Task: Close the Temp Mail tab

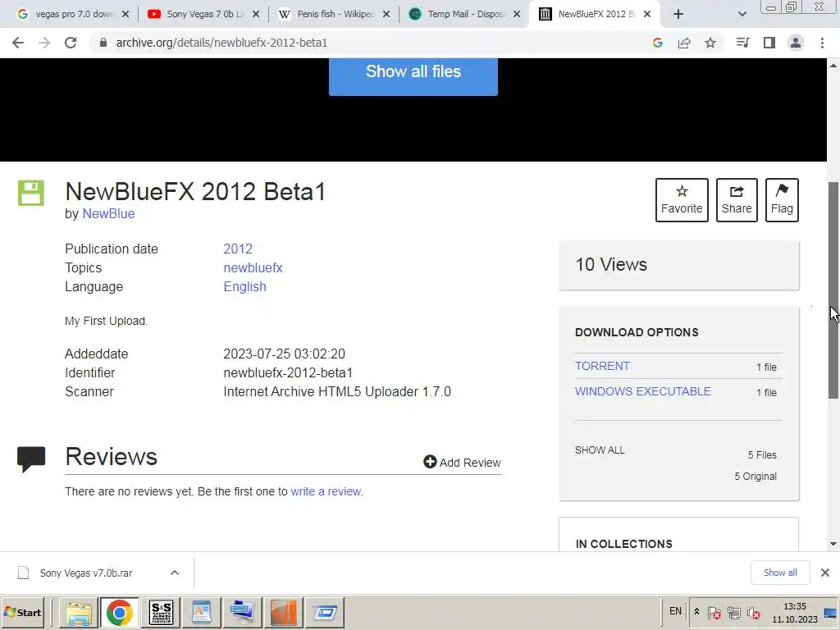Action: [517, 14]
